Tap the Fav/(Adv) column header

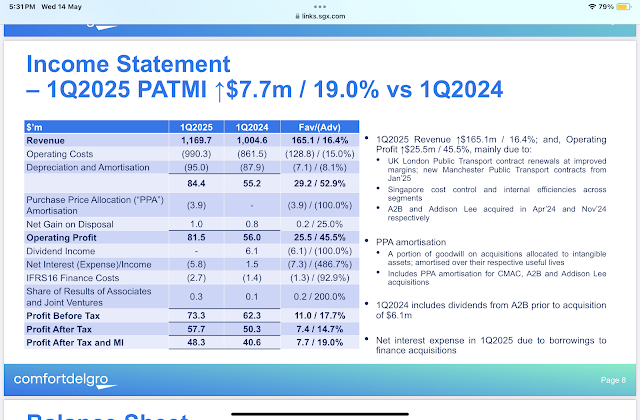pos(320,127)
